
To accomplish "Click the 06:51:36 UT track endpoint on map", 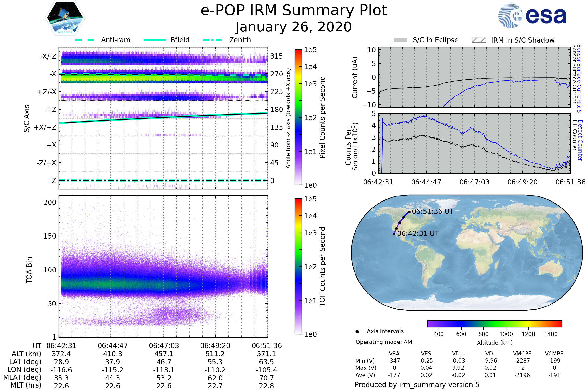I will pos(409,212).
